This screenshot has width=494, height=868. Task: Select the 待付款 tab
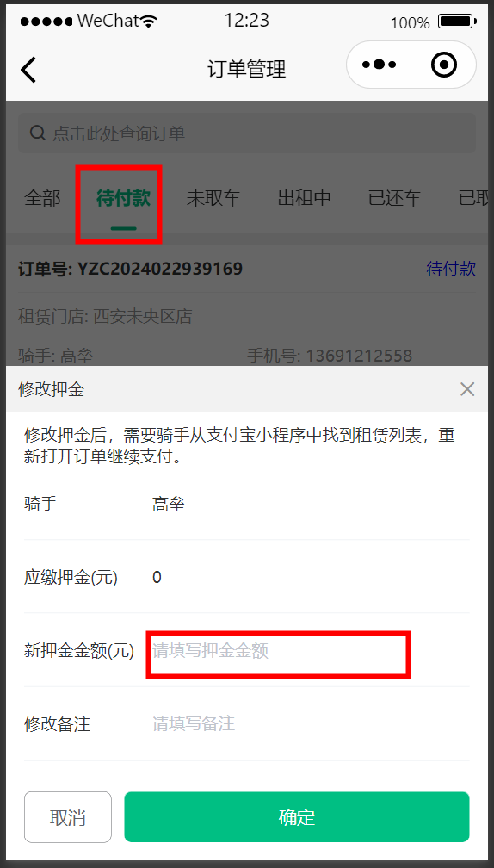[x=123, y=198]
